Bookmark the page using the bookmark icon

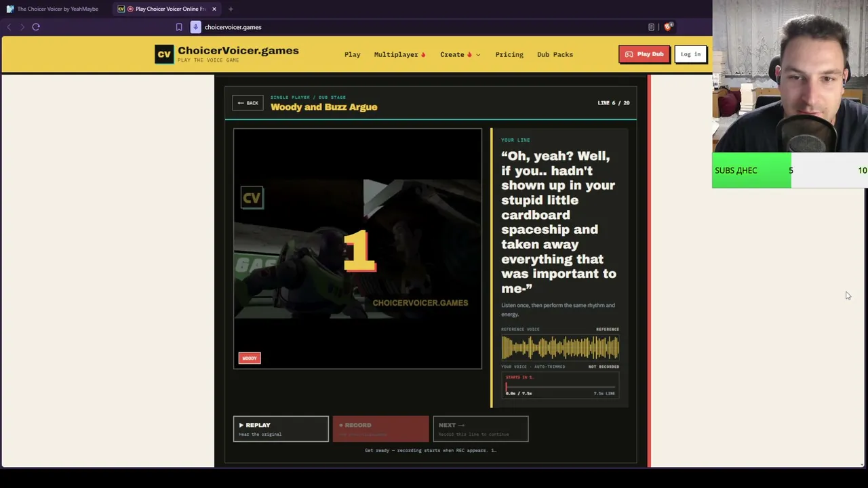pos(179,27)
